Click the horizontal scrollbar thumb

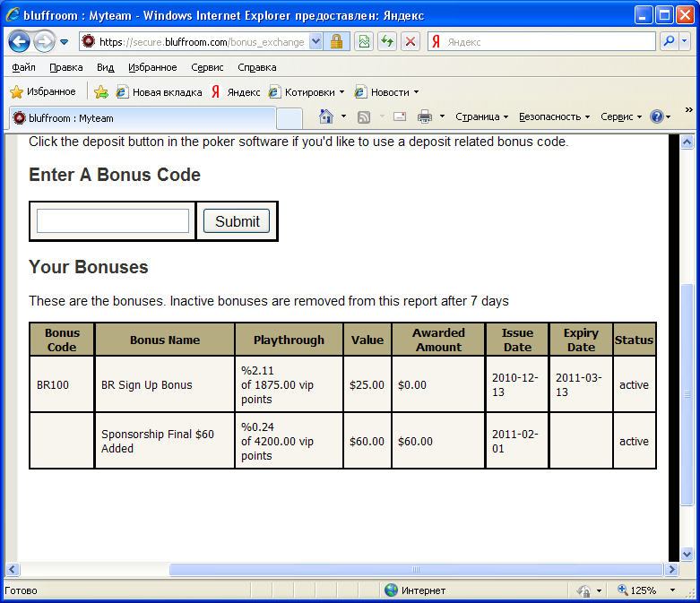(x=416, y=569)
